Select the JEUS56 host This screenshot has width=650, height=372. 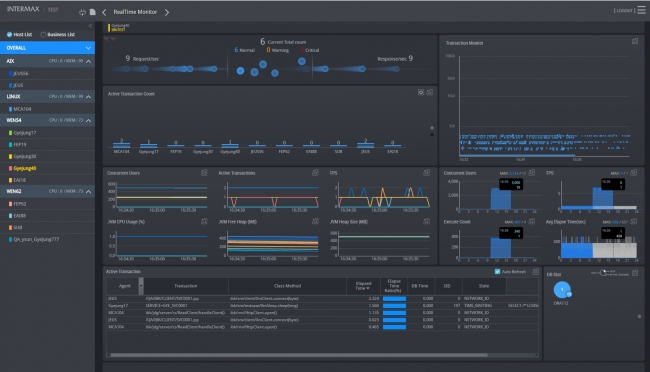point(21,73)
